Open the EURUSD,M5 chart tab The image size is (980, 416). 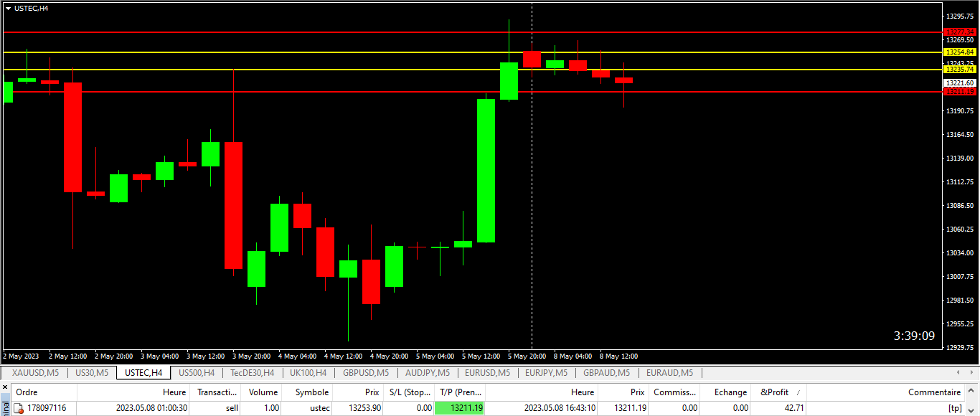coord(487,373)
